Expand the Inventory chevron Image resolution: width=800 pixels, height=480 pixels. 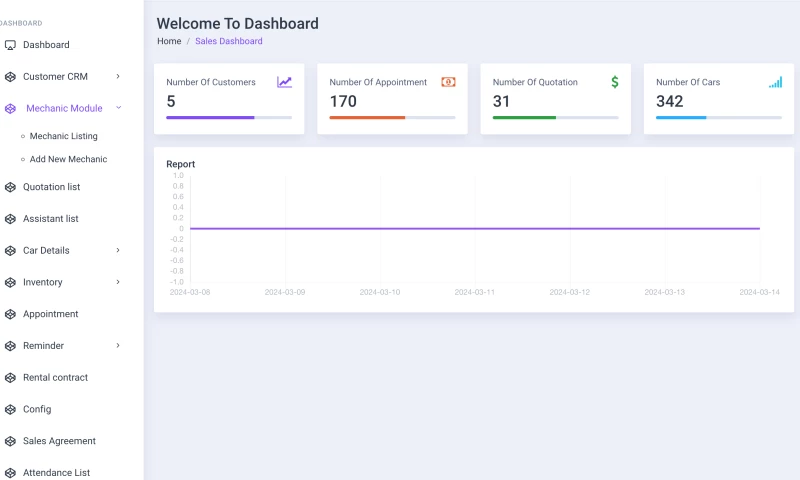point(118,282)
